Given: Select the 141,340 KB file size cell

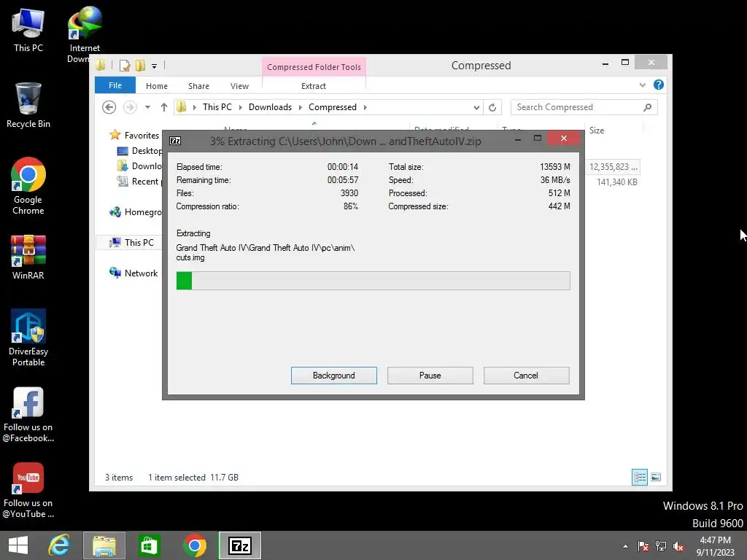Looking at the screenshot, I should pyautogui.click(x=617, y=182).
